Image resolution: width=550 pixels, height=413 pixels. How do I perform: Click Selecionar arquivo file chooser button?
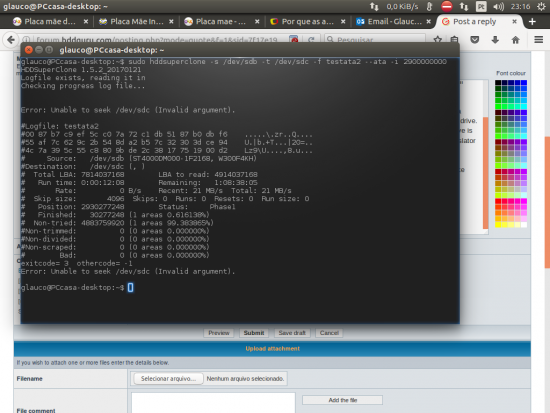tap(168, 379)
